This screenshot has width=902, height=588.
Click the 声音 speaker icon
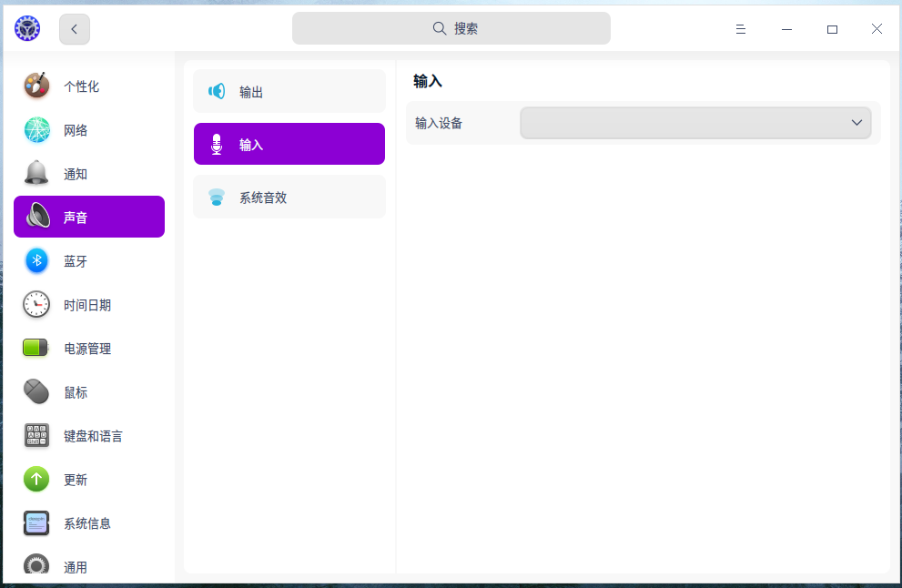36,217
